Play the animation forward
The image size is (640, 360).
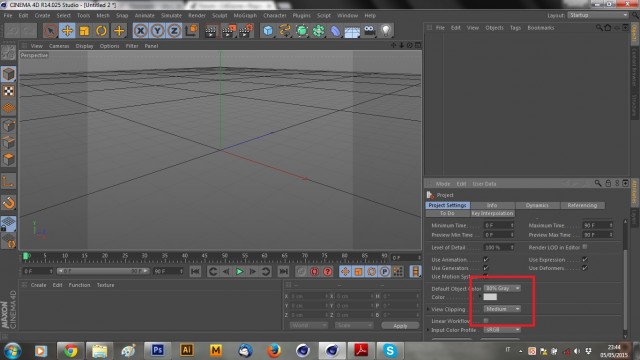coord(240,271)
